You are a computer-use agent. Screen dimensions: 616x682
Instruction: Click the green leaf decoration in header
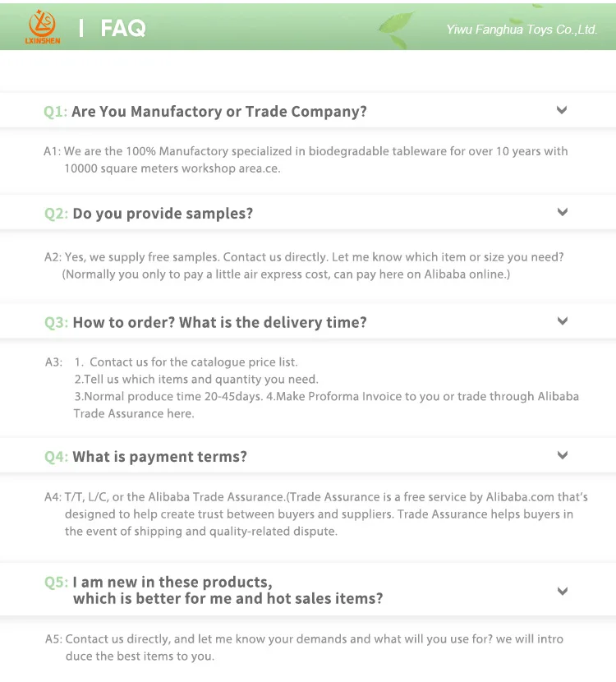(x=398, y=30)
